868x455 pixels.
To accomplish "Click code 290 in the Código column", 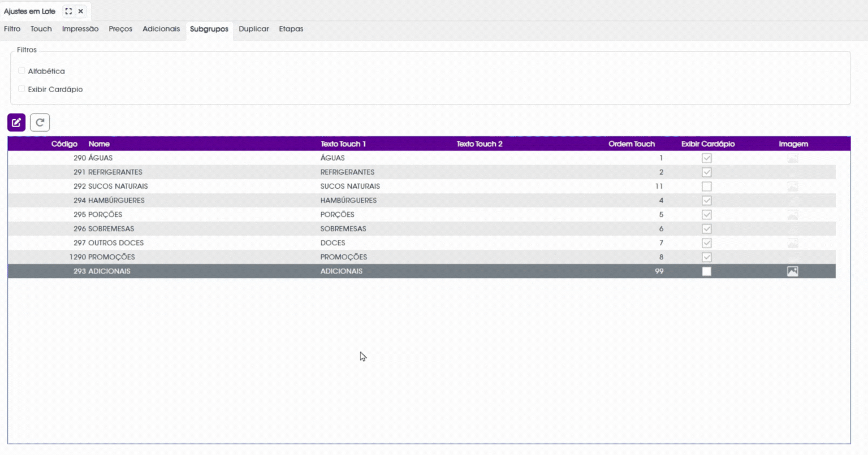I will point(80,158).
